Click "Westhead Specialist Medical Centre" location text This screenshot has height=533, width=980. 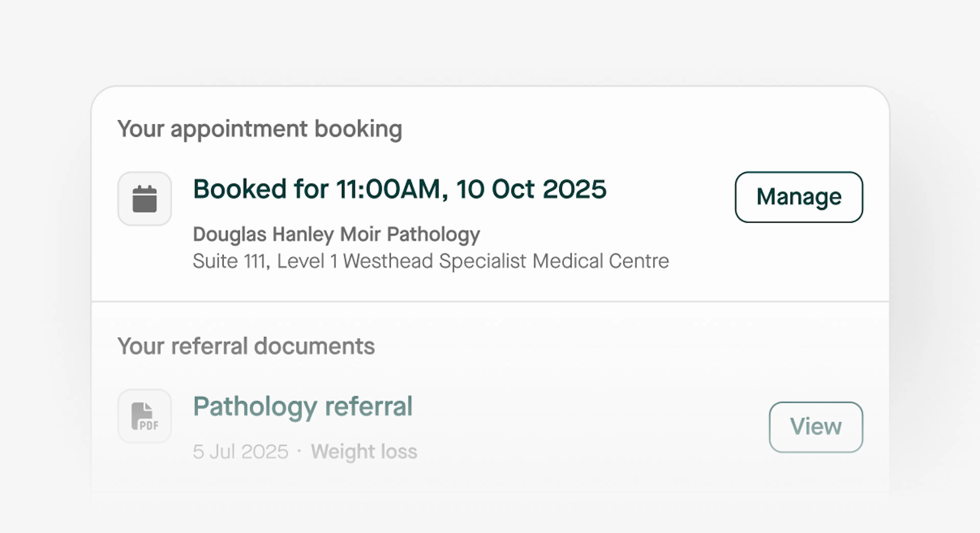tap(506, 261)
